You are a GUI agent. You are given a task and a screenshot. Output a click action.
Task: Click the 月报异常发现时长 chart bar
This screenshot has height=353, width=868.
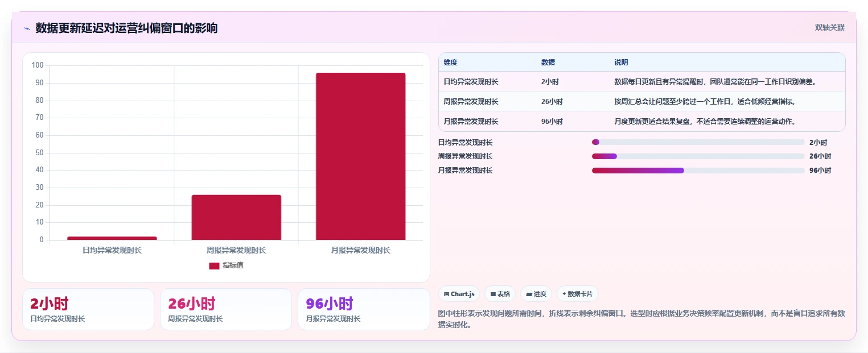(361, 156)
